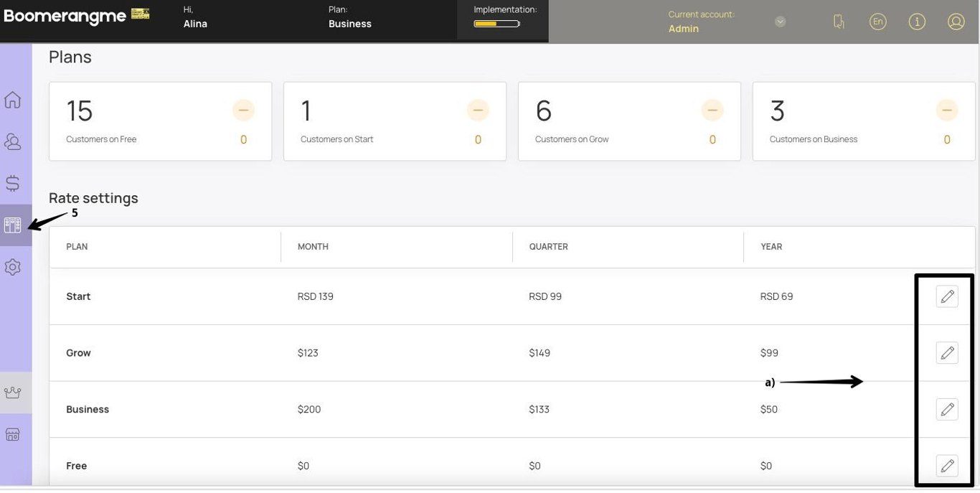Click the RSD 99 quarterly price
This screenshot has height=493, width=980.
tap(545, 296)
